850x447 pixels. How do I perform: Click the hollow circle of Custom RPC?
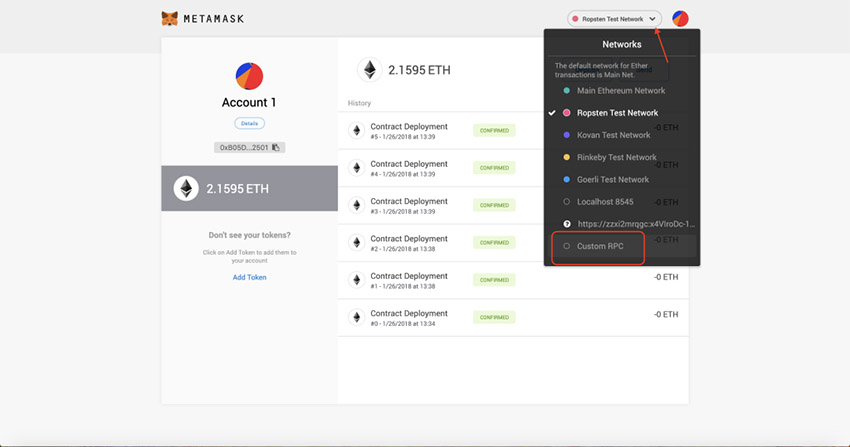click(566, 246)
